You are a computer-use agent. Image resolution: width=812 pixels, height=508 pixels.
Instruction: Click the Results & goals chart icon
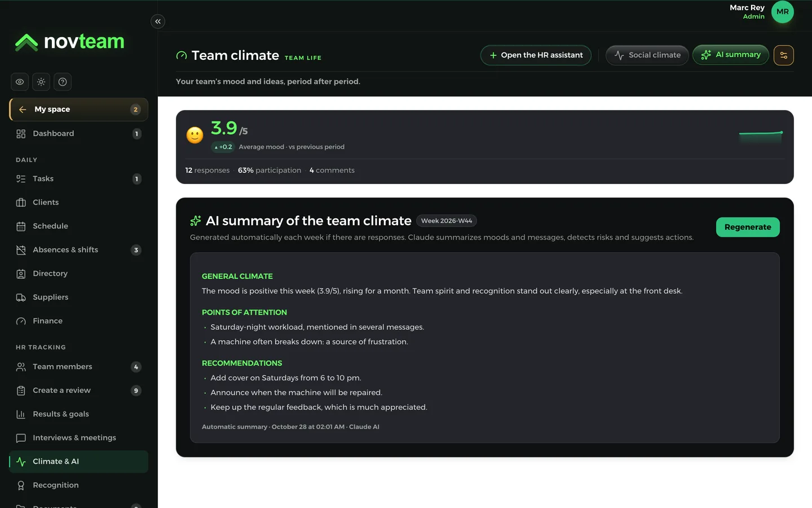tap(21, 414)
